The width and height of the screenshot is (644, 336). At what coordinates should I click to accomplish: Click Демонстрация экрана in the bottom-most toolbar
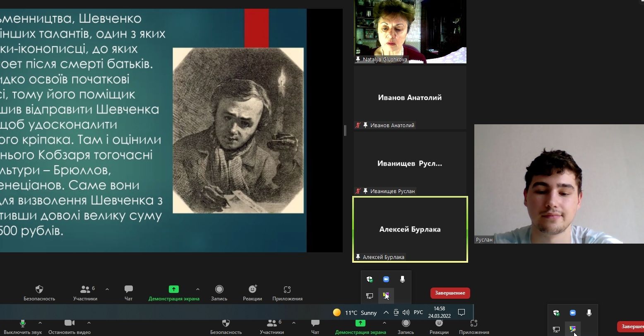point(360,327)
